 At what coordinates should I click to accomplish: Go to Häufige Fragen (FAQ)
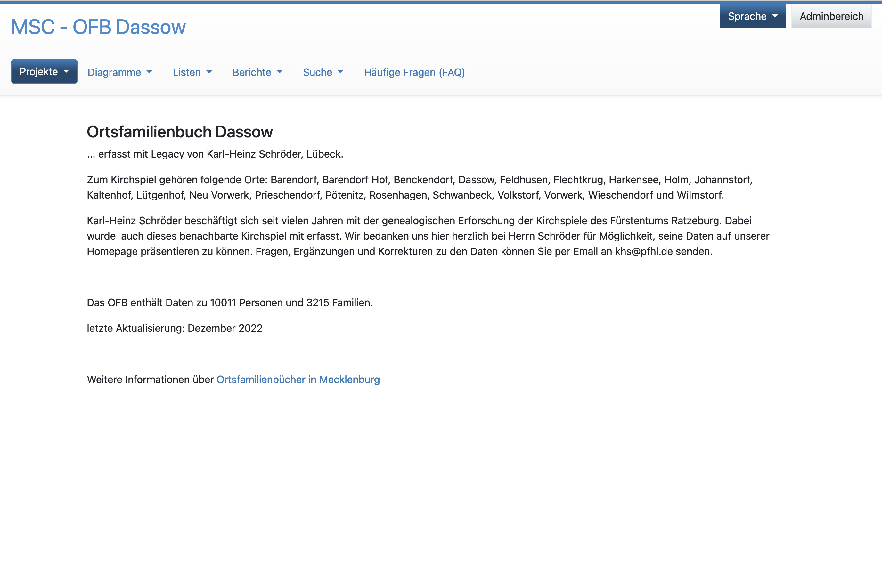(x=414, y=72)
